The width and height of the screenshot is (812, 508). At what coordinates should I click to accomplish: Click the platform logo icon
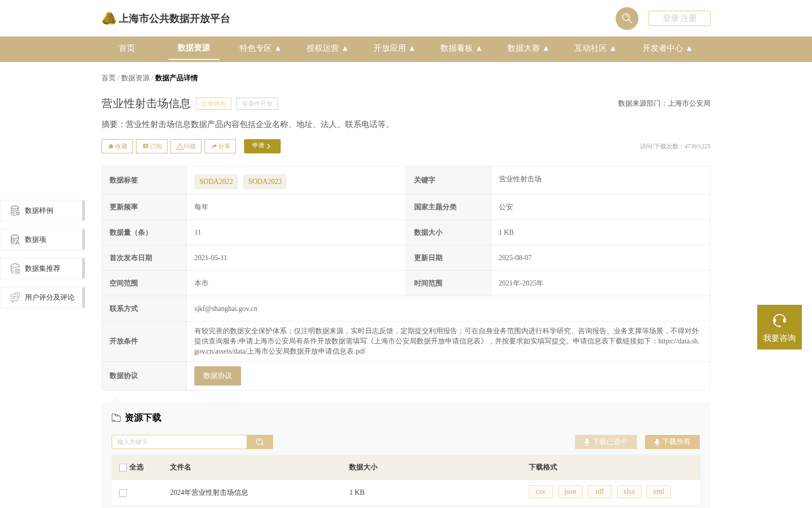coord(109,18)
